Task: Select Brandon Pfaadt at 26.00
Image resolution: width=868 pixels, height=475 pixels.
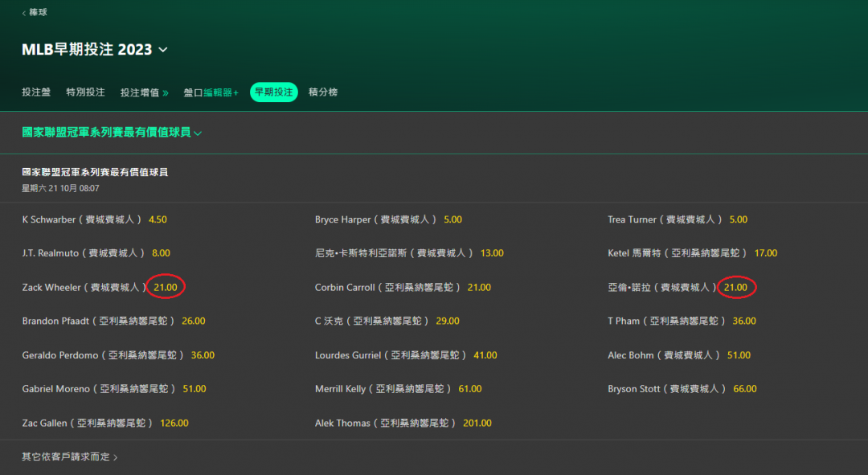Action: (194, 321)
